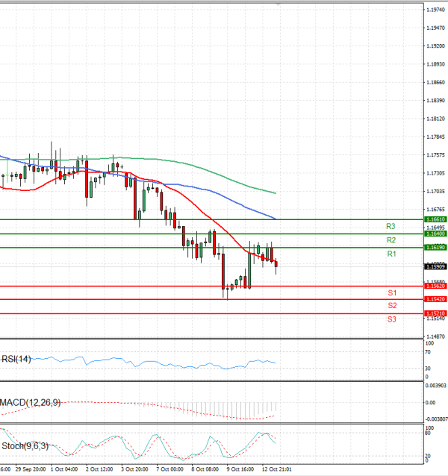
Task: Click the RSI(14) indicator label
Action: 16,359
